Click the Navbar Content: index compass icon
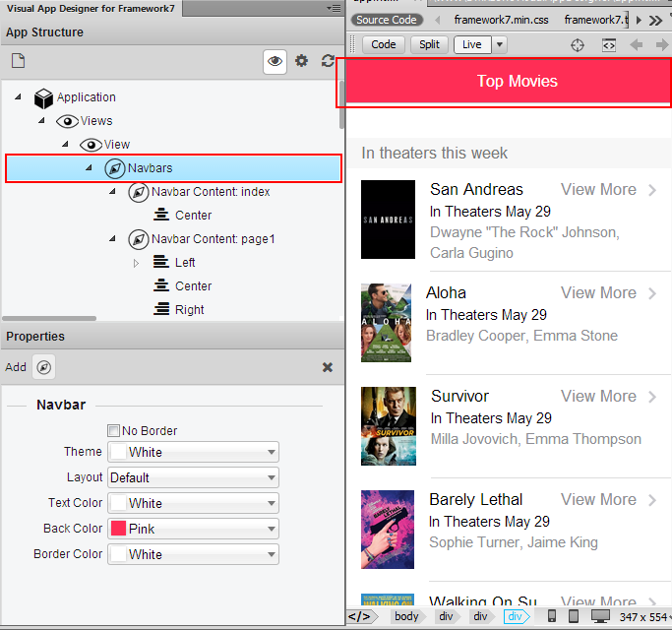The height and width of the screenshot is (630, 672). coord(139,192)
